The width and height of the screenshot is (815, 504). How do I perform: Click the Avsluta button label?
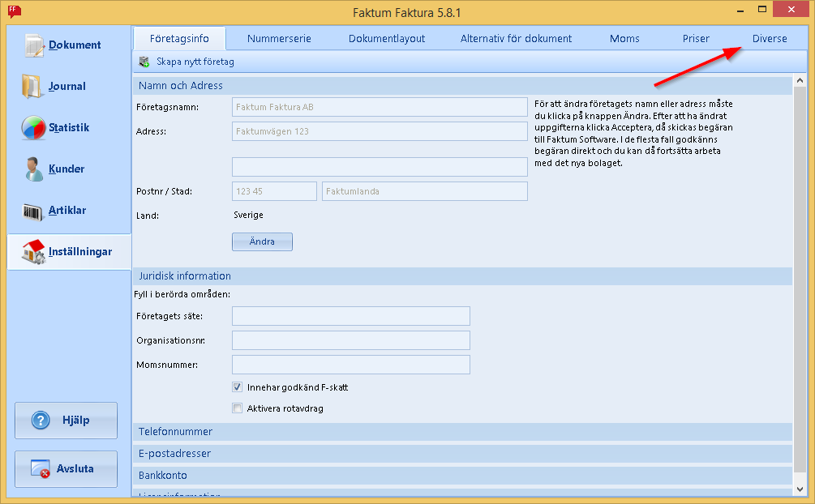(75, 468)
